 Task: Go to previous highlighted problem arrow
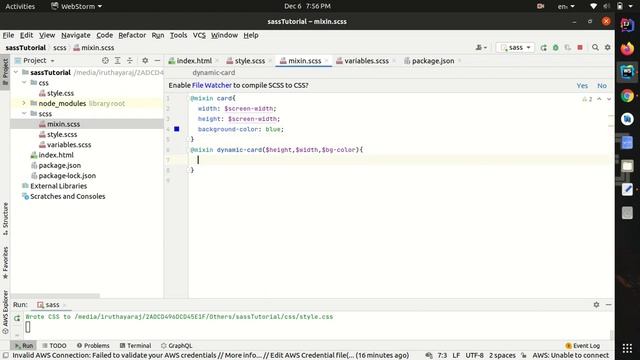[x=599, y=99]
